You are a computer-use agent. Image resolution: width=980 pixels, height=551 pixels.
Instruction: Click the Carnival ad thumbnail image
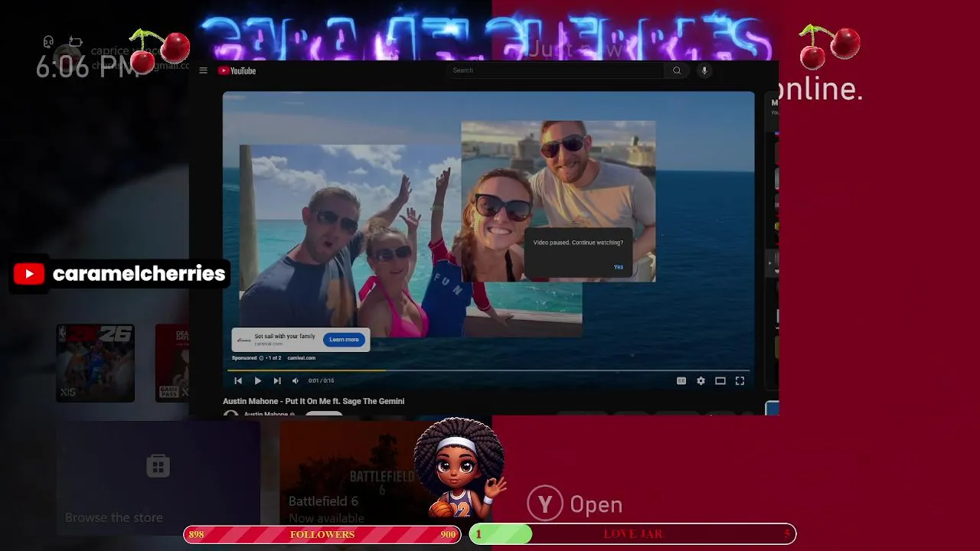[243, 340]
